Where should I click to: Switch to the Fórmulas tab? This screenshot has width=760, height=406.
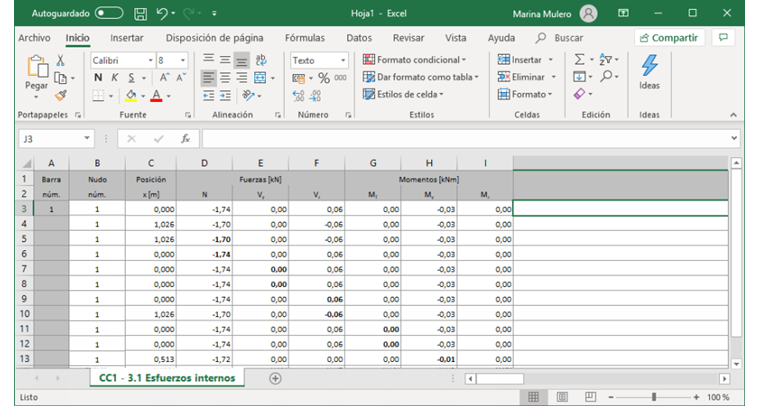point(305,38)
